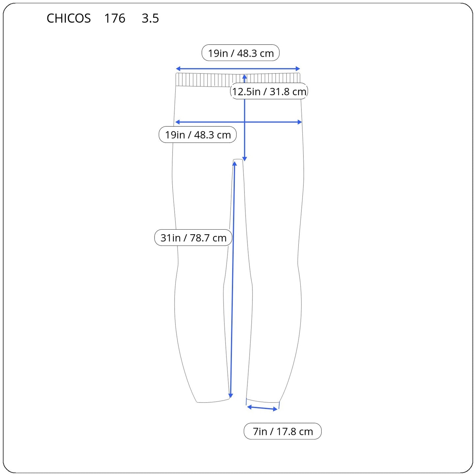Click the CHICOS brand text
Viewport: 476px width, 476px height.
[x=69, y=18]
